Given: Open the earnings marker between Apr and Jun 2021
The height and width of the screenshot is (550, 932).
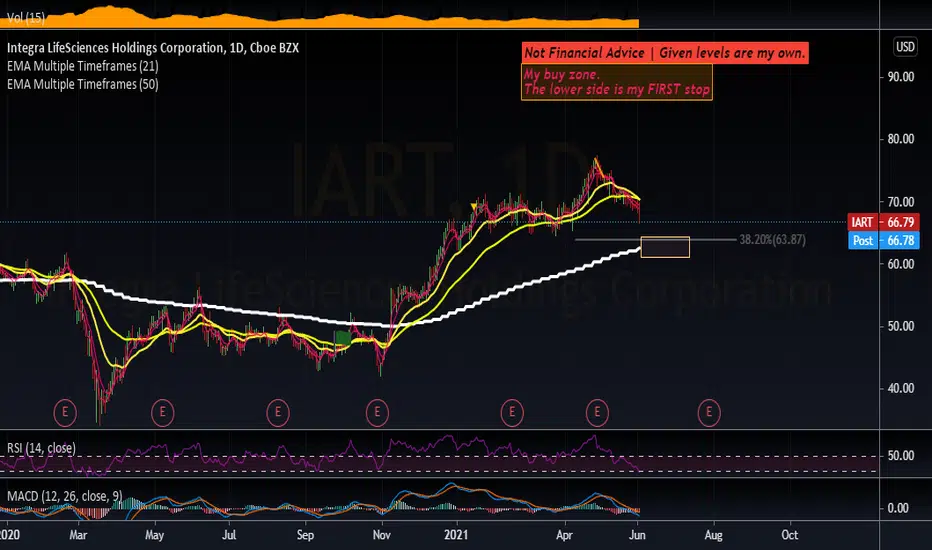Looking at the screenshot, I should tap(597, 412).
